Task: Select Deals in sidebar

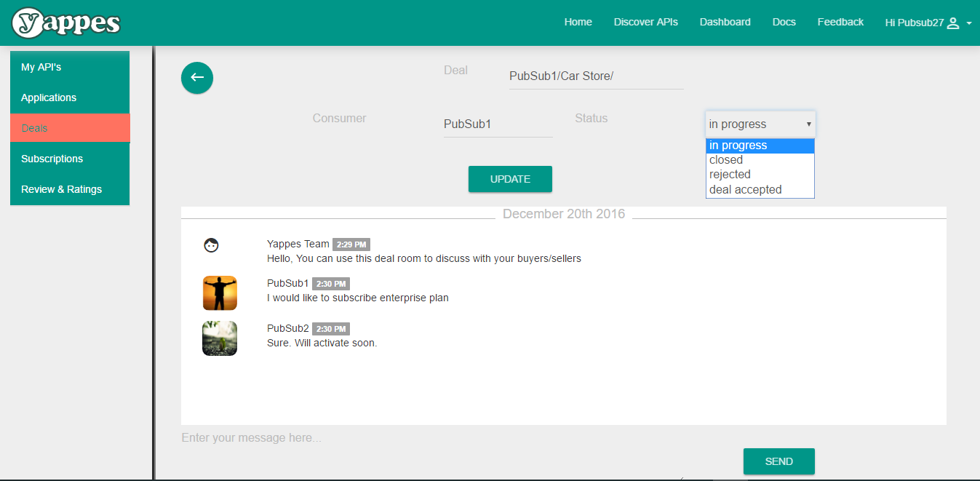Action: [70, 128]
